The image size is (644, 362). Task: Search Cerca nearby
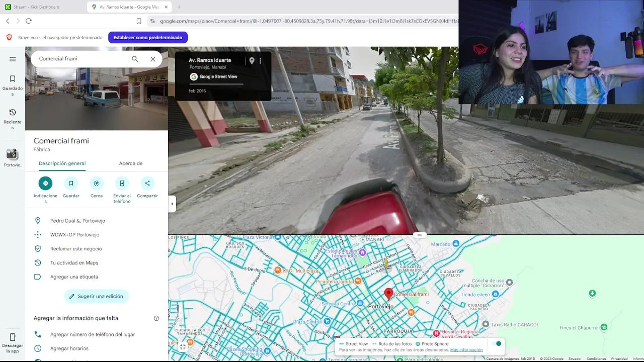point(97,188)
